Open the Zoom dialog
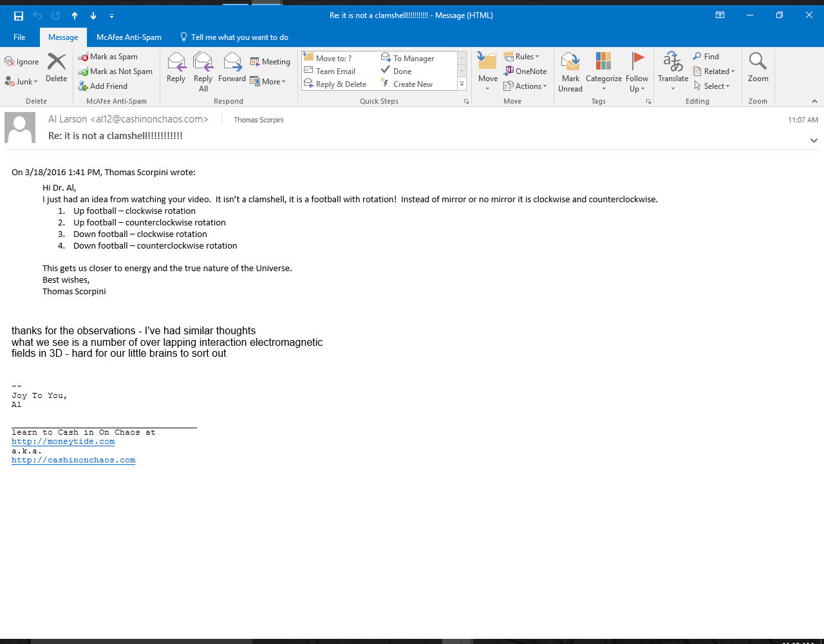824x644 pixels. click(x=758, y=68)
